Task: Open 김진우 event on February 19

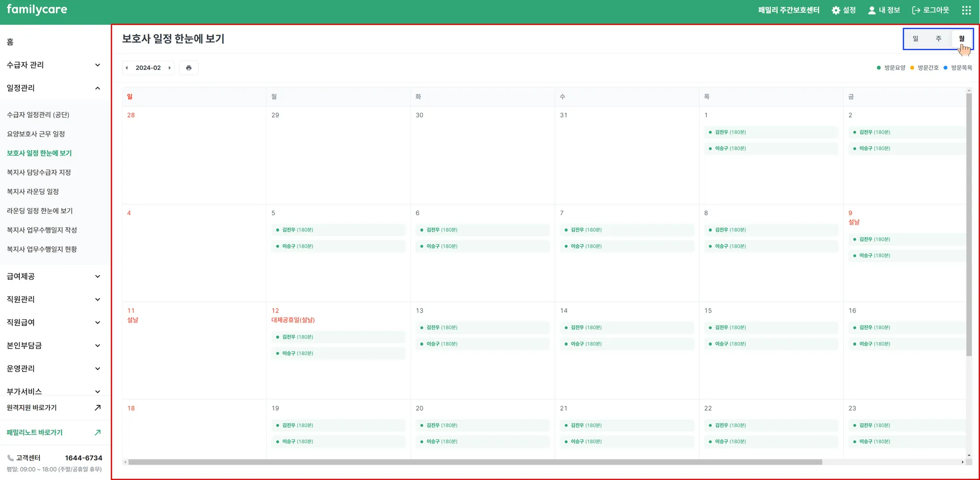Action: [338, 425]
